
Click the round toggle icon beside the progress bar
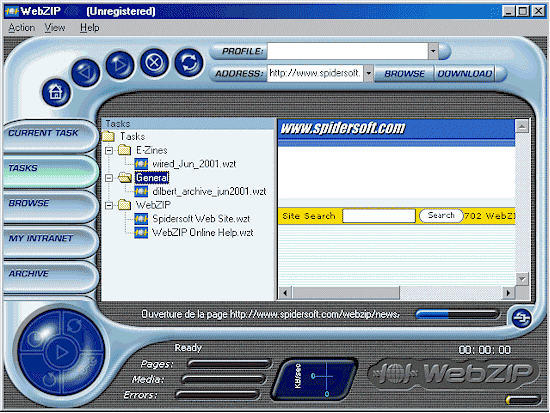(x=521, y=319)
